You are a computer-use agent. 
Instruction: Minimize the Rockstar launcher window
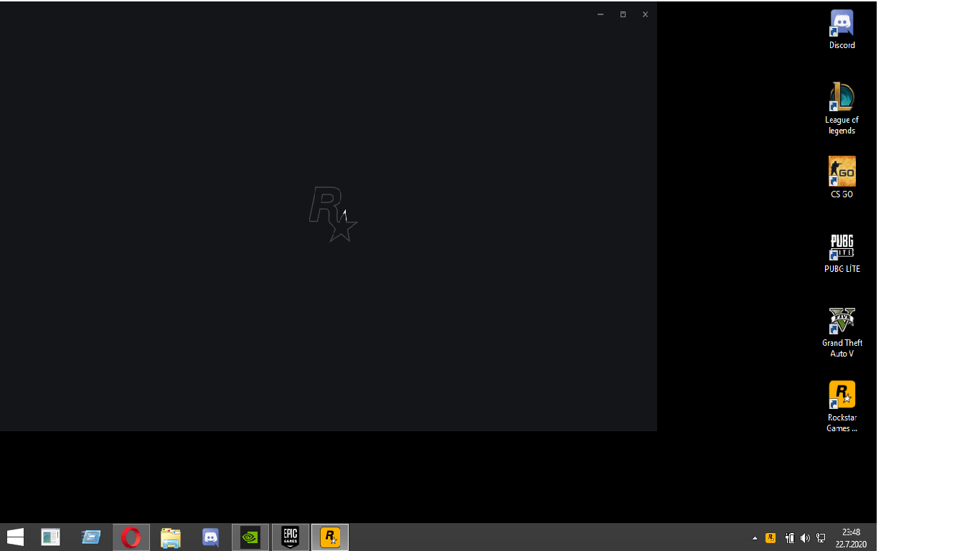coord(600,14)
